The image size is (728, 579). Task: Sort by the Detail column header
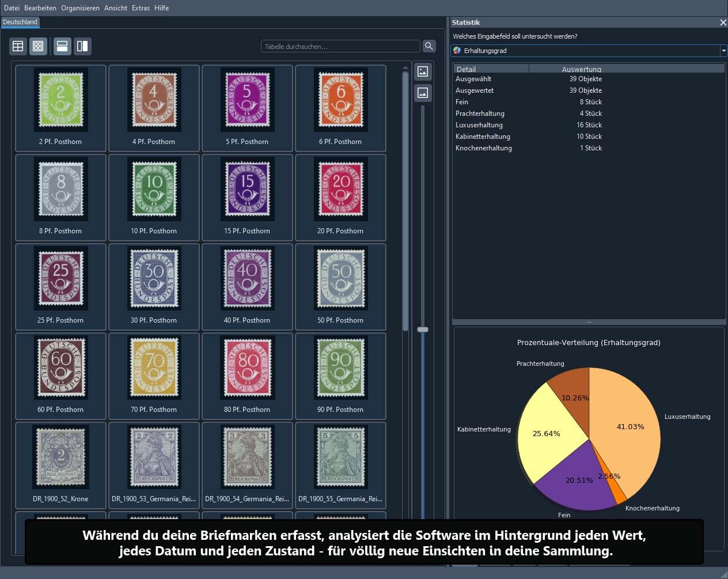[x=491, y=69]
